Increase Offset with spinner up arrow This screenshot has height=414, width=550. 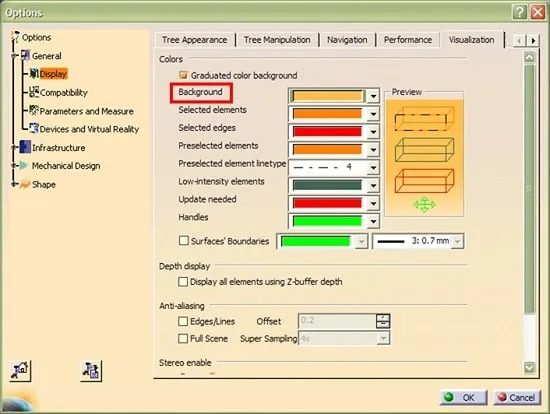coord(383,318)
